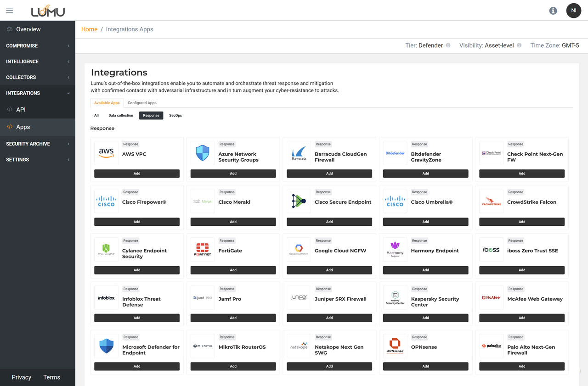
Task: Click the Cisco Secure Endpoint logo
Action: point(299,201)
